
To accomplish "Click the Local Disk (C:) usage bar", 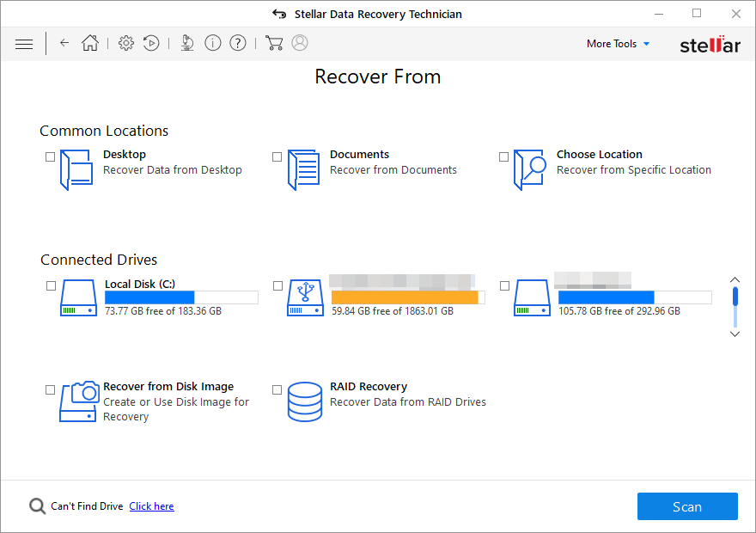I will pyautogui.click(x=181, y=297).
